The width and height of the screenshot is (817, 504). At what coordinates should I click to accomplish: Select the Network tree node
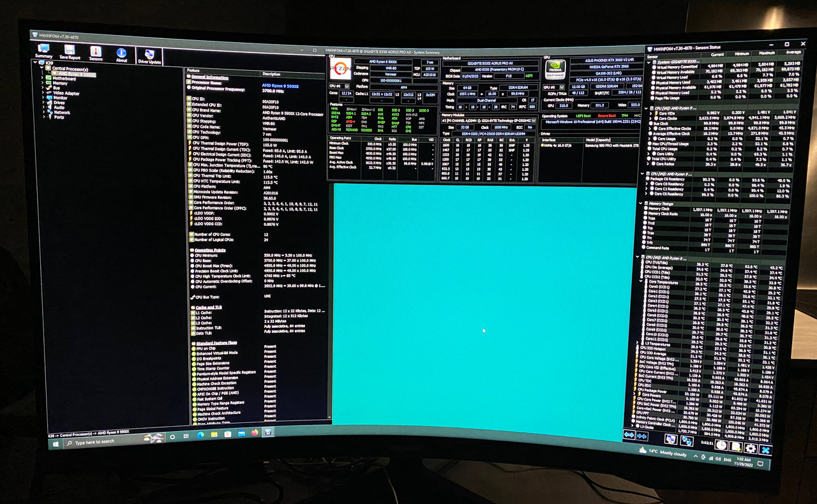(x=59, y=112)
